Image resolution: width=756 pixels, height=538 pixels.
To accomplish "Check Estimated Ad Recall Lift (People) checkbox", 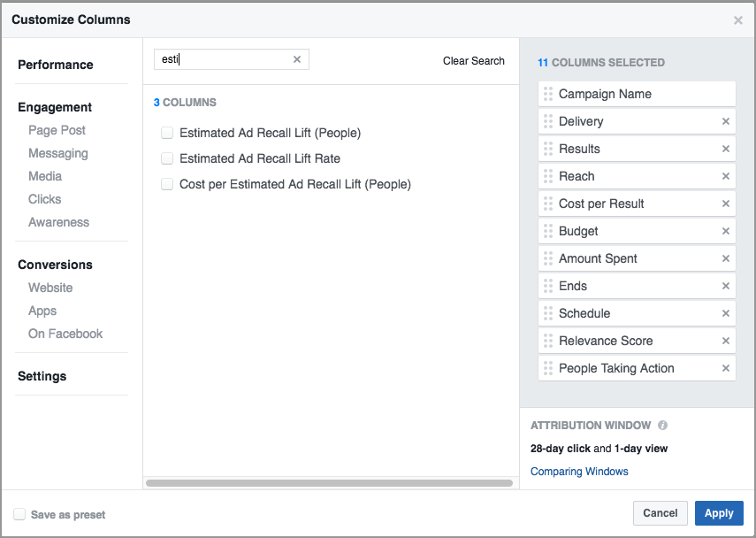I will point(166,133).
